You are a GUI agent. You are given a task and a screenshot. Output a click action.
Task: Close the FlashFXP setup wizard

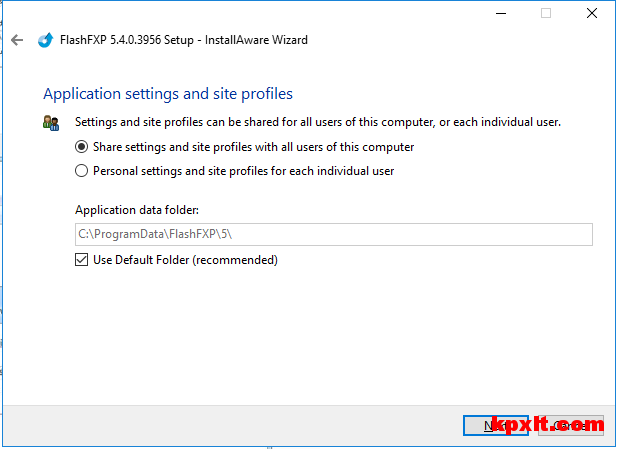pyautogui.click(x=592, y=13)
